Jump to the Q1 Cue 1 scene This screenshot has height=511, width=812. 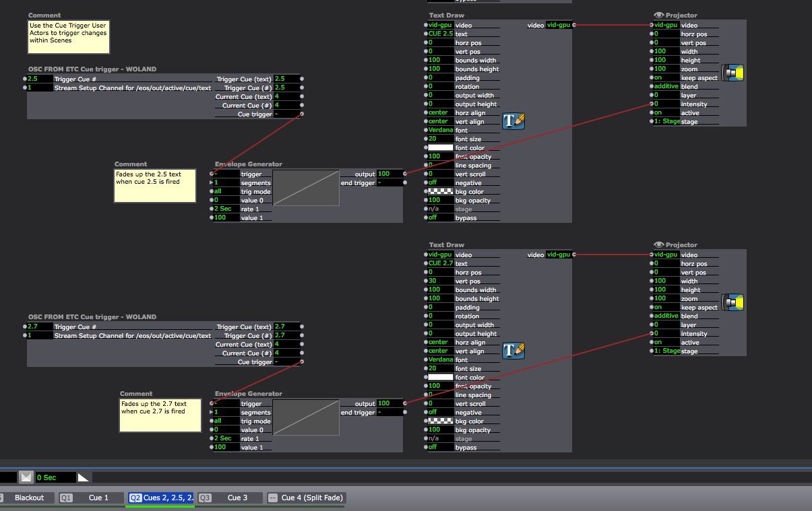[90, 498]
